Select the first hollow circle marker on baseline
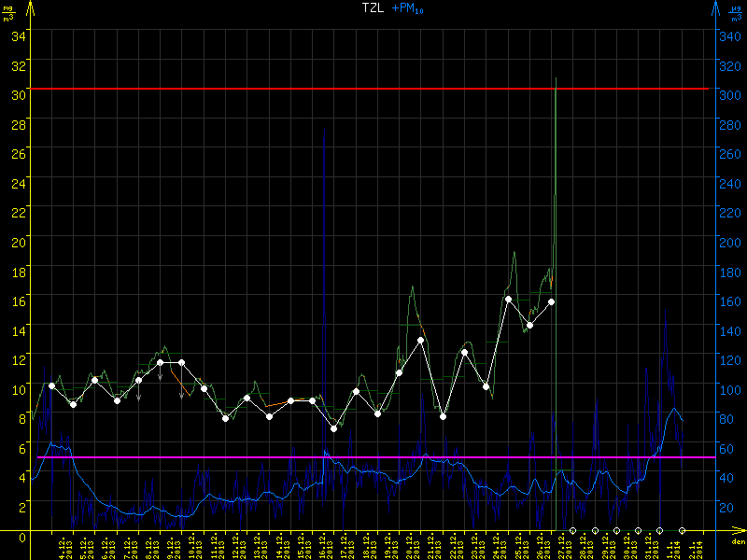The height and width of the screenshot is (560, 747). coord(572,530)
